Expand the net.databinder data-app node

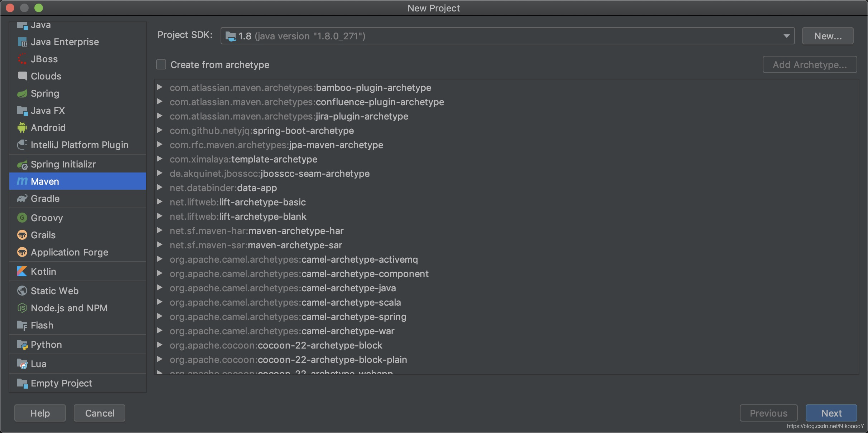click(160, 188)
